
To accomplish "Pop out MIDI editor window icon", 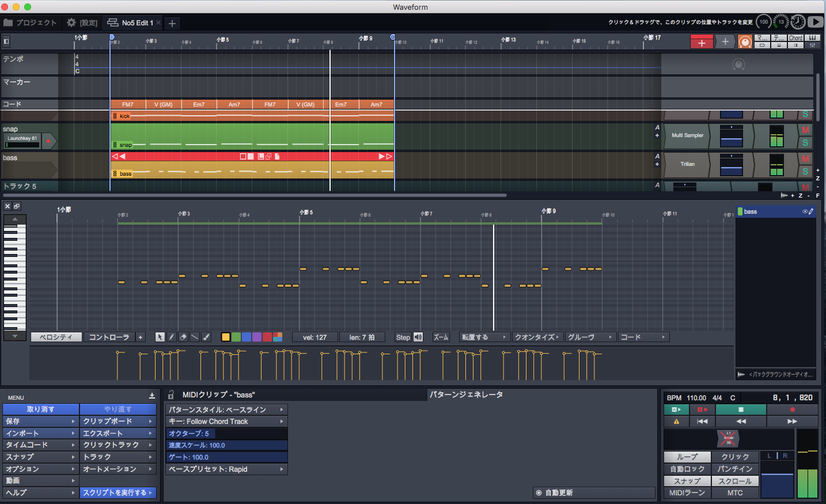I will pos(17,206).
